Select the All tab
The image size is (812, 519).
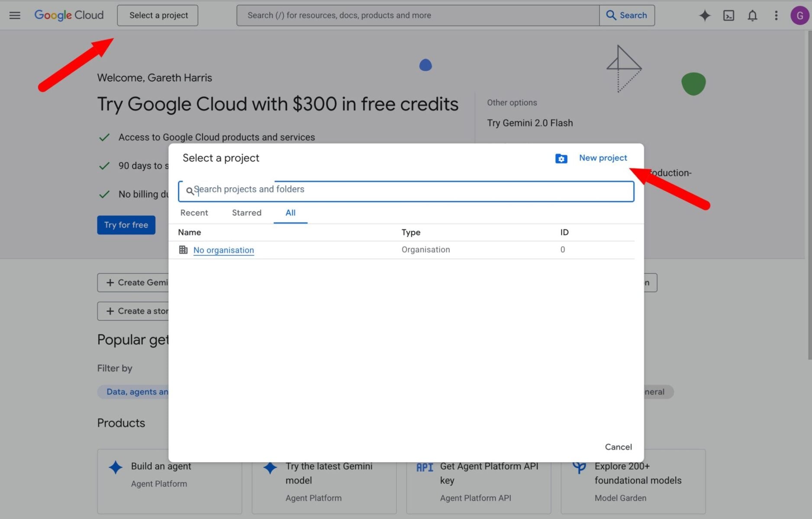point(290,213)
